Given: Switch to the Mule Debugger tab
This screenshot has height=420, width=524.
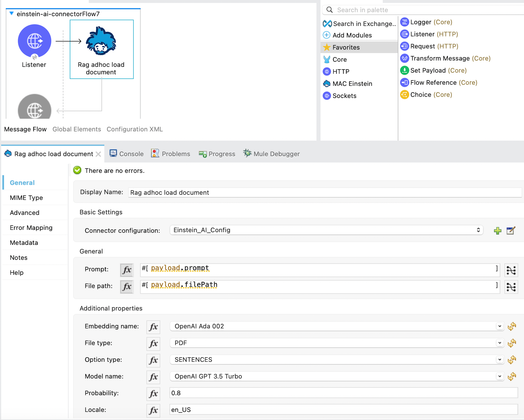Looking at the screenshot, I should tap(271, 154).
